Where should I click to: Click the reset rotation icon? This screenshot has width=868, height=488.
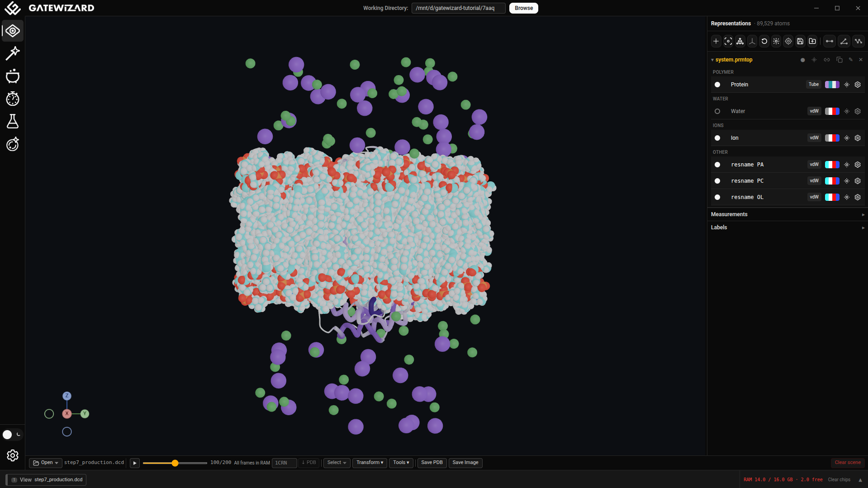coord(764,41)
